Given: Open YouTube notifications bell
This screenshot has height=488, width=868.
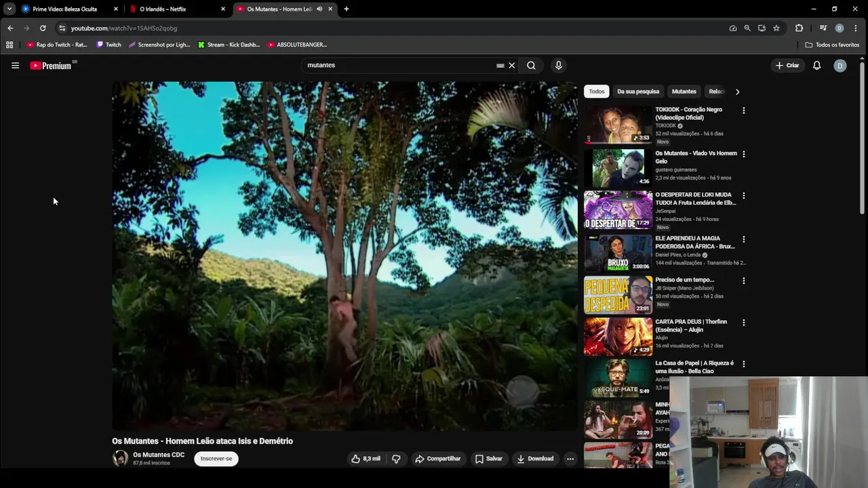Looking at the screenshot, I should [816, 66].
